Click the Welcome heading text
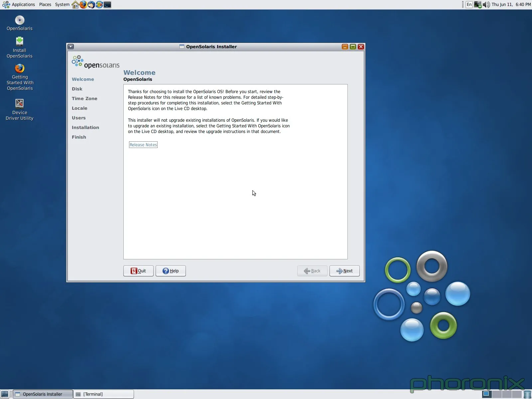 coord(139,72)
